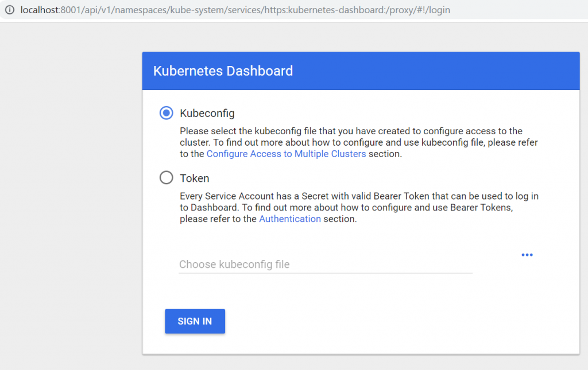This screenshot has height=370, width=588.
Task: Click the site information icon in address bar
Action: (x=9, y=10)
